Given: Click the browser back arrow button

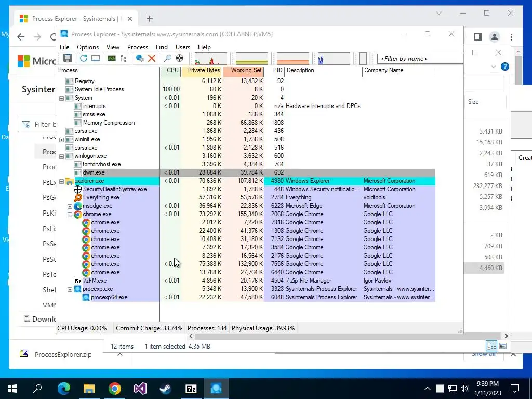Looking at the screenshot, I should click(21, 37).
